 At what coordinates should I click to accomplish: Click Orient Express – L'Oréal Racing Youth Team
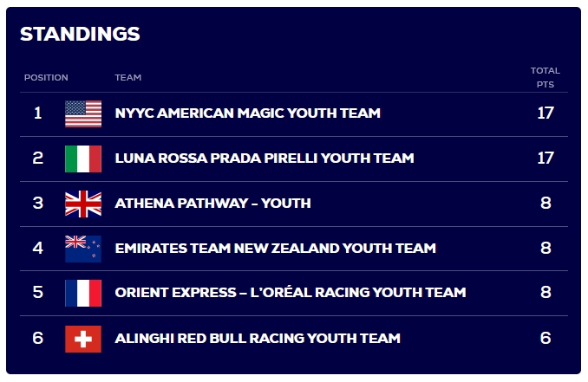(290, 293)
